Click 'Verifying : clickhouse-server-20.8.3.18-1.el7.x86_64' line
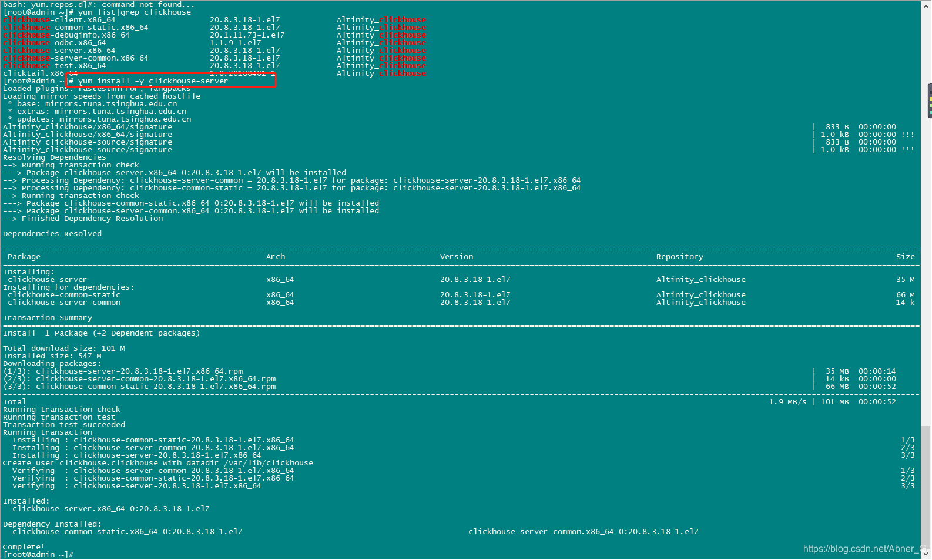Screen dimensions: 932x560 click(x=137, y=485)
